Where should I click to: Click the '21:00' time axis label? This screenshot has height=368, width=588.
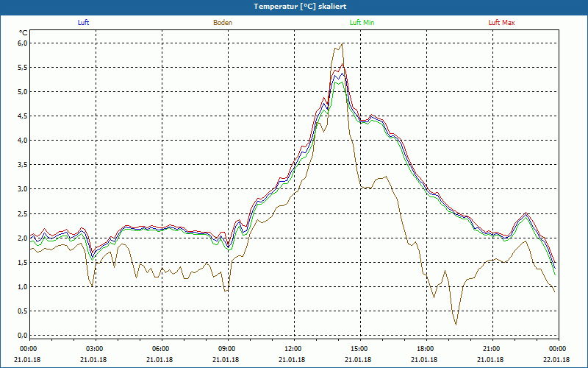click(x=491, y=349)
